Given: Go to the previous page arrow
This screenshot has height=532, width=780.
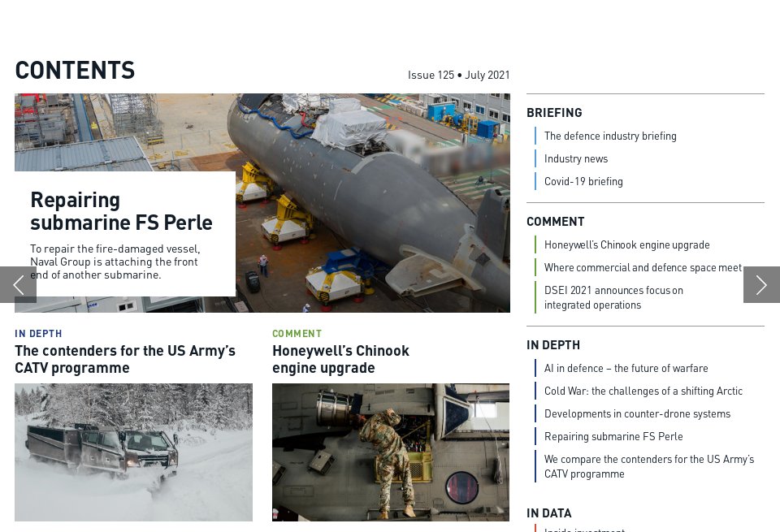Looking at the screenshot, I should 18,284.
